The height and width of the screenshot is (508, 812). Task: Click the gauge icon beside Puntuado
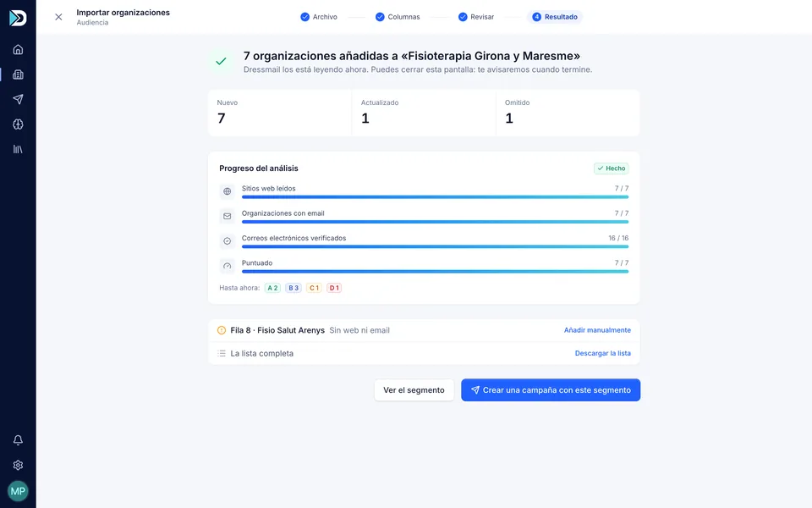pos(228,266)
